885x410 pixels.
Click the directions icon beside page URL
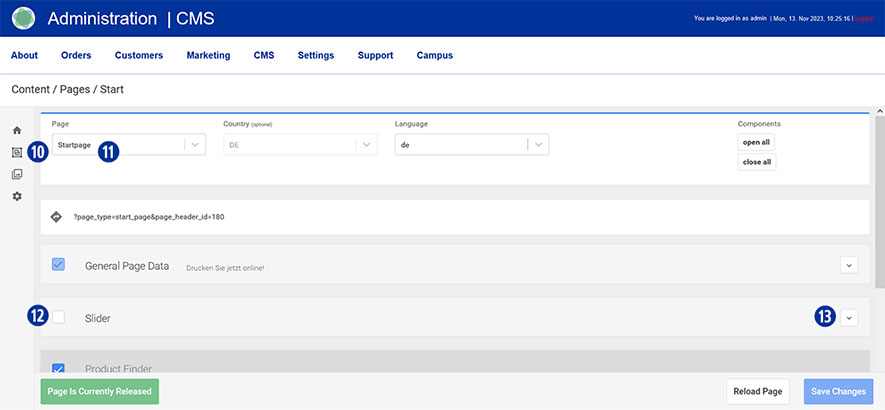(x=57, y=216)
